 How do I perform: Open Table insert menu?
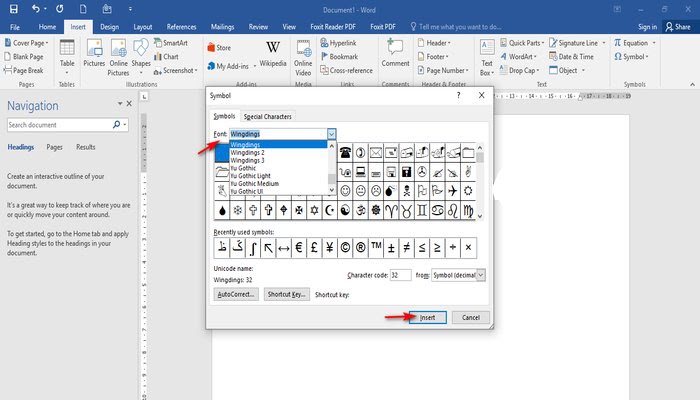(67, 56)
